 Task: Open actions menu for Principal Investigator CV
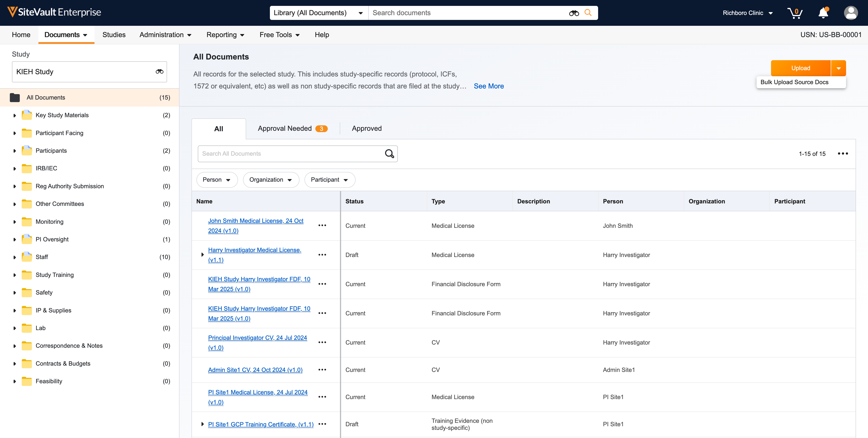322,342
